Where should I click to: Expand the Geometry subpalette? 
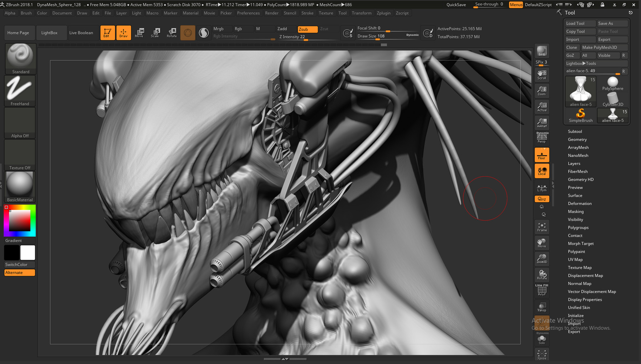[577, 139]
